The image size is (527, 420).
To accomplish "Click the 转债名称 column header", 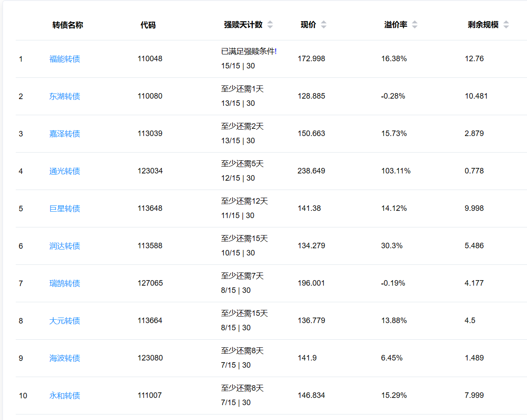I will (68, 25).
